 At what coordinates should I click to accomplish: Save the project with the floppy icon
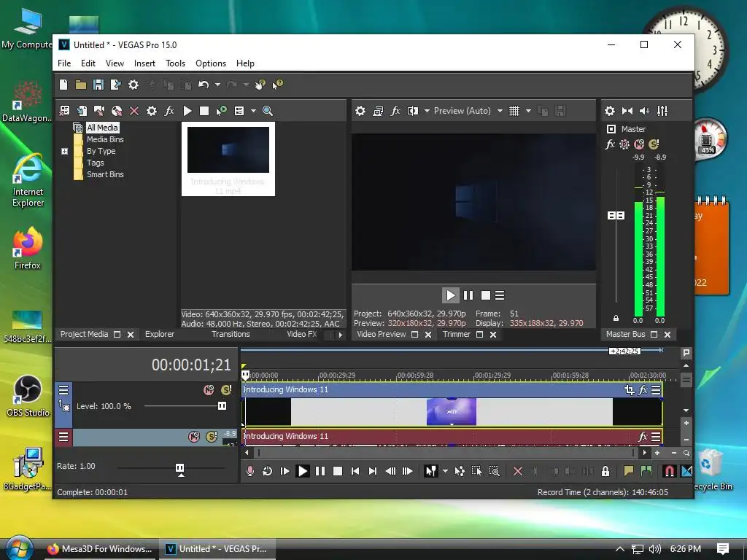point(98,85)
